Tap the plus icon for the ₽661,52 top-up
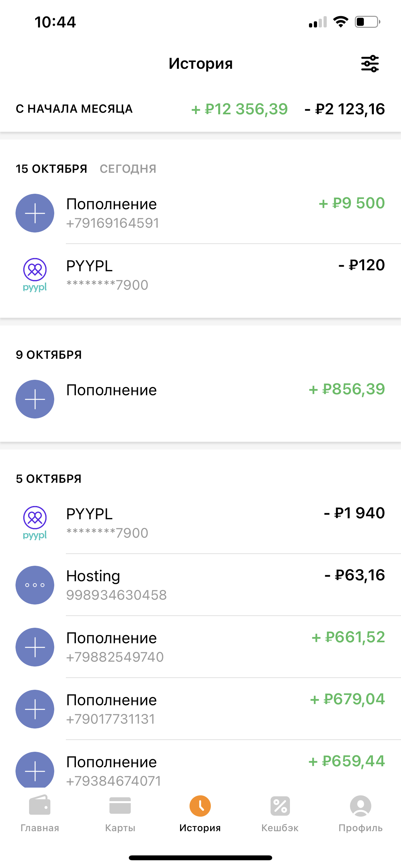401x868 pixels. 35,647
